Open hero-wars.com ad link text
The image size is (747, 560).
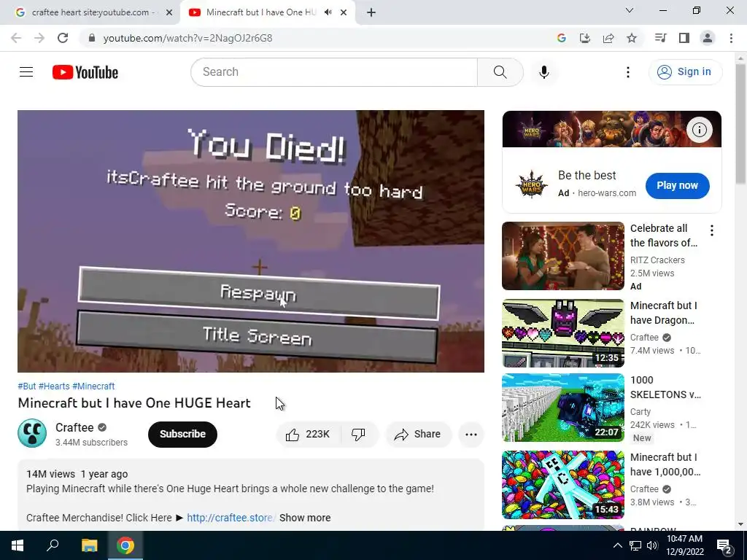pyautogui.click(x=607, y=192)
